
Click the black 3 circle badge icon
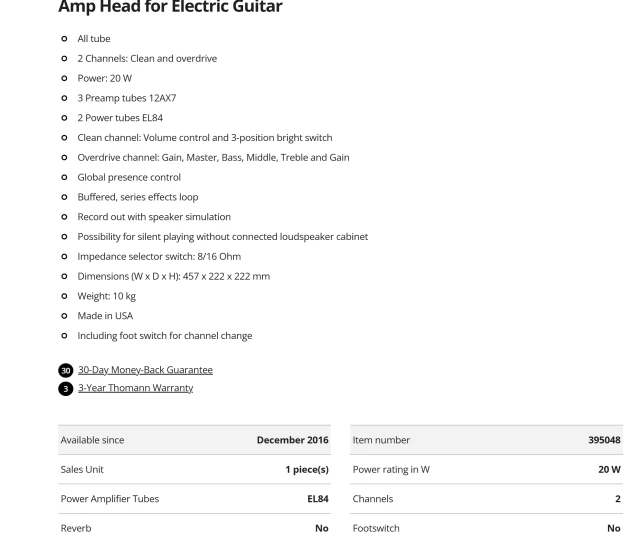[x=66, y=389]
